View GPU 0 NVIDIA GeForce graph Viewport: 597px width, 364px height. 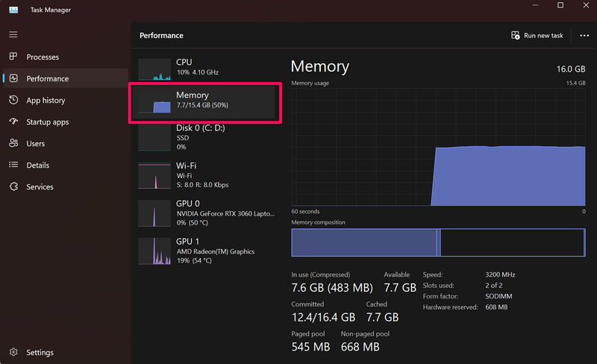205,213
